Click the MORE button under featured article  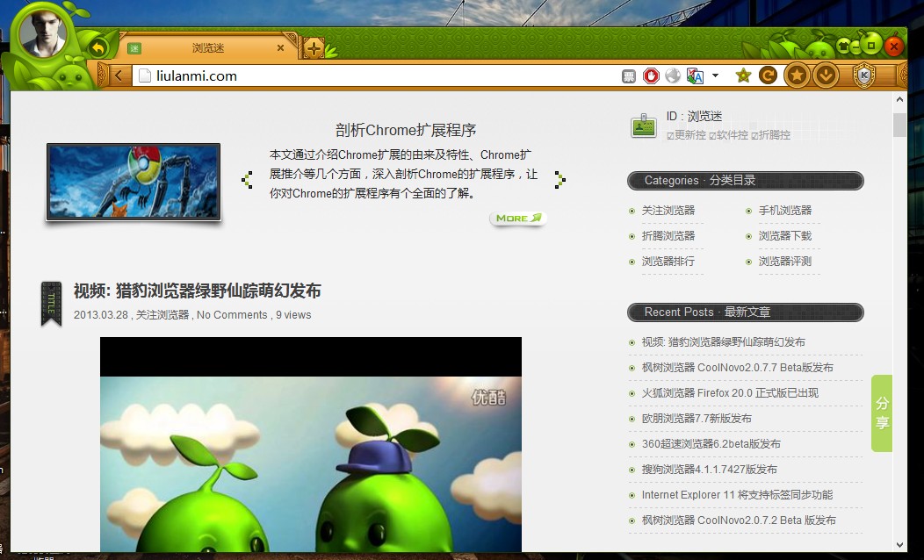(518, 219)
